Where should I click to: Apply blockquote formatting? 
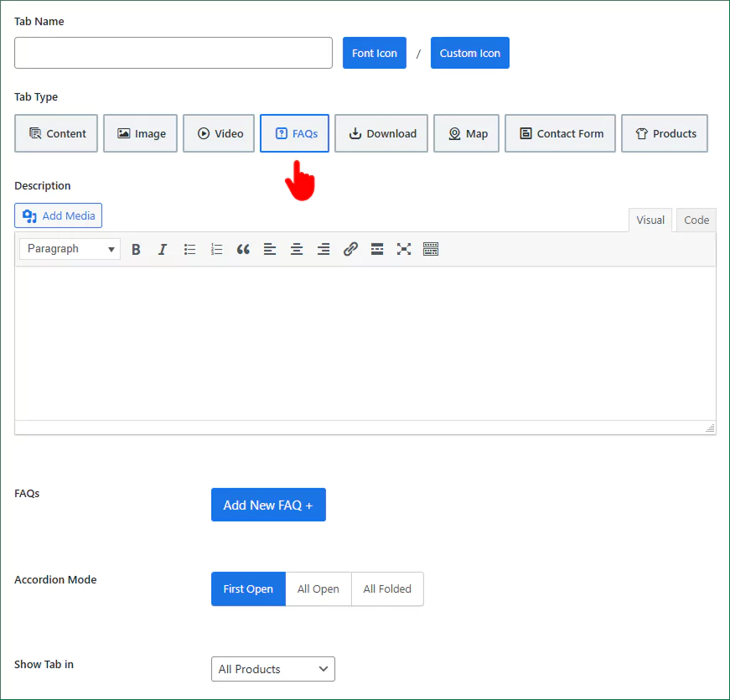pos(243,249)
